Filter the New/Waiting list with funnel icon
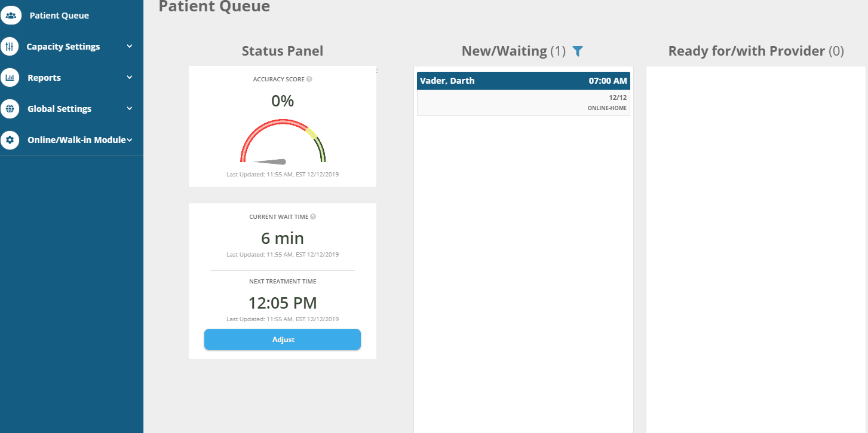The height and width of the screenshot is (433, 868). point(577,51)
